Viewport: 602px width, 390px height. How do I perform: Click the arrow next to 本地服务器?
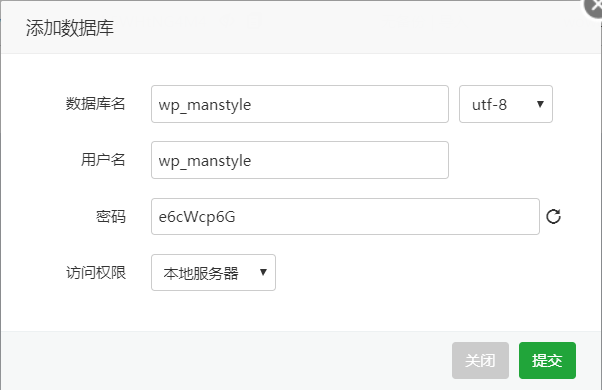[263, 273]
